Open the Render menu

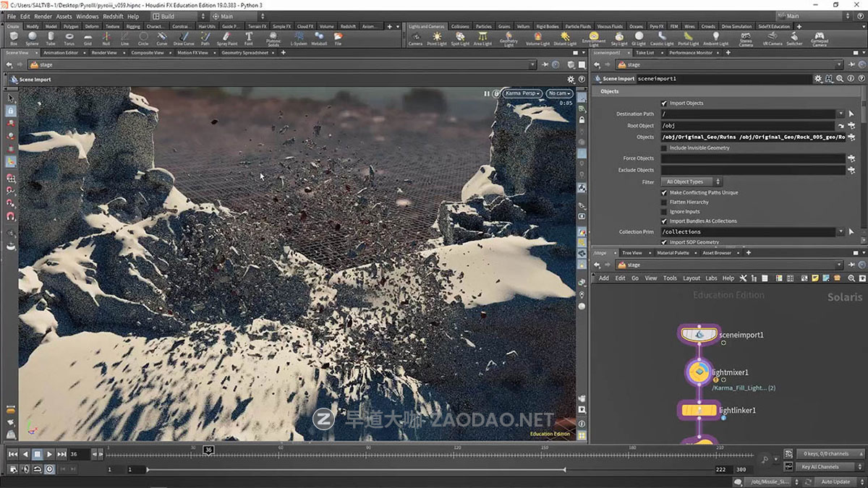pyautogui.click(x=43, y=16)
